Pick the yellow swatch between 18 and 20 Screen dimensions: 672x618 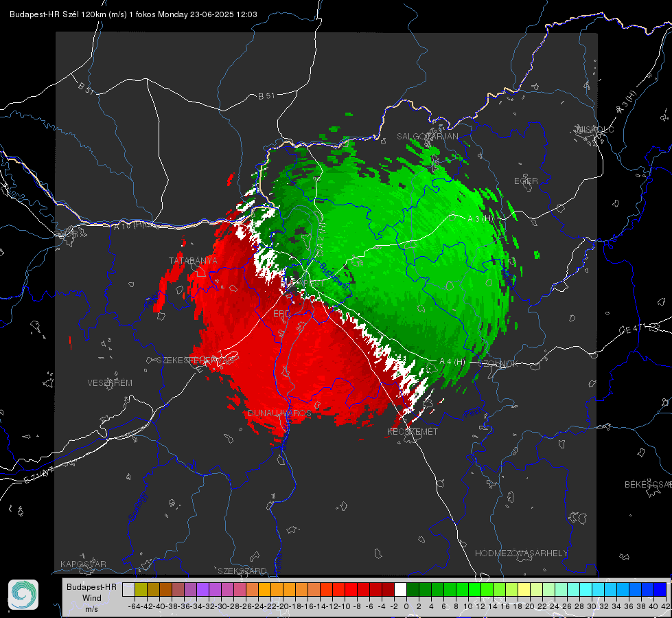524,589
